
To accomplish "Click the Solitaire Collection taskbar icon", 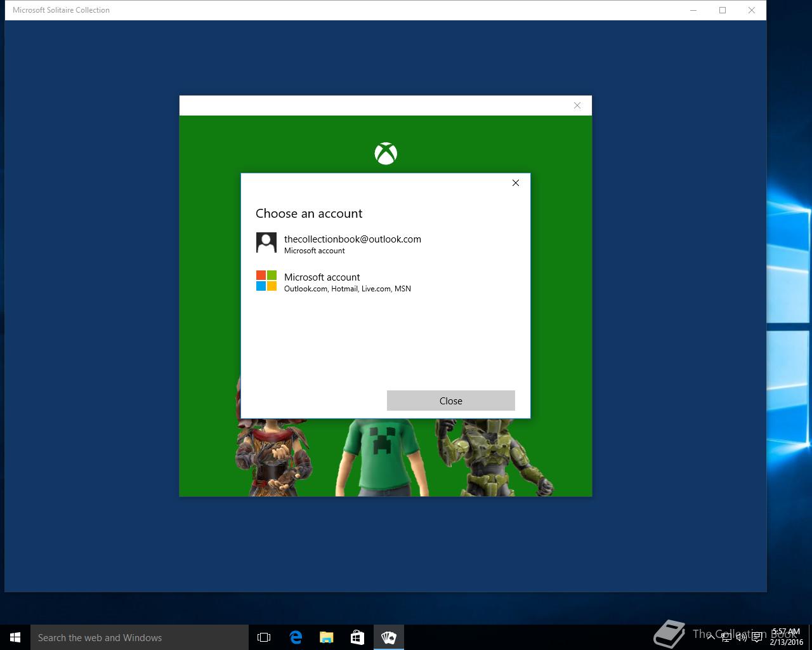I will (388, 637).
